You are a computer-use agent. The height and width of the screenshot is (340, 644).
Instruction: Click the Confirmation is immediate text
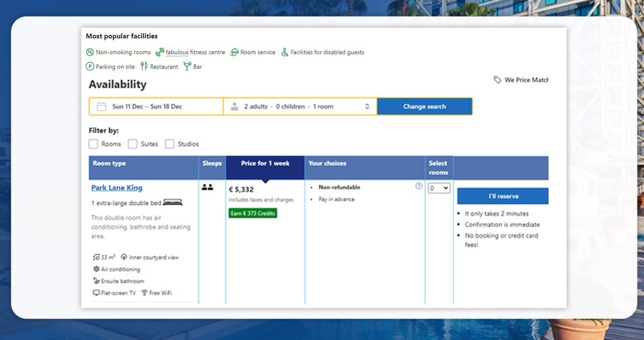click(x=503, y=225)
